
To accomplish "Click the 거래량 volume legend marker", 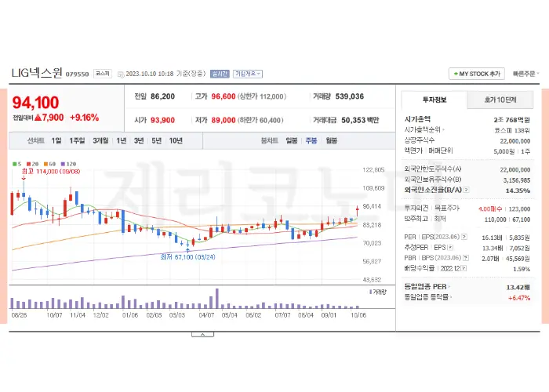I will 378,292.
